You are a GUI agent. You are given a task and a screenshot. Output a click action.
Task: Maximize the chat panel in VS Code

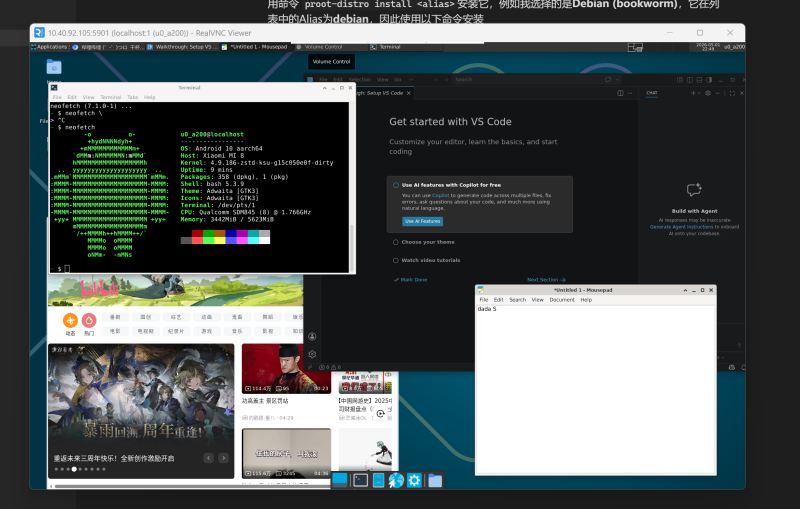[x=732, y=93]
